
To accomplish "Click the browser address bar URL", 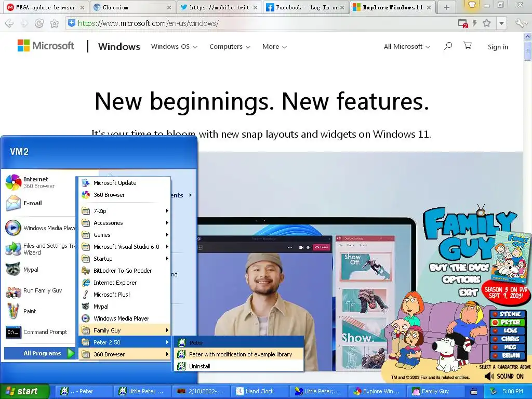I will (148, 23).
